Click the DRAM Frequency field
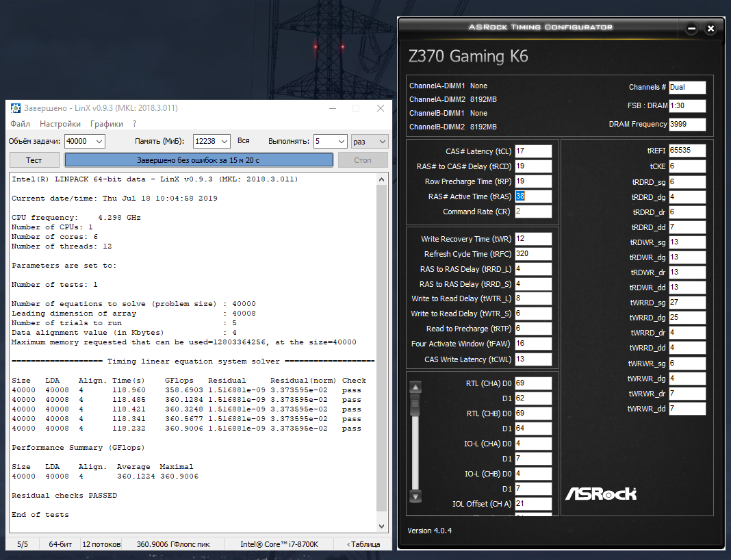731x560 pixels. coord(687,124)
